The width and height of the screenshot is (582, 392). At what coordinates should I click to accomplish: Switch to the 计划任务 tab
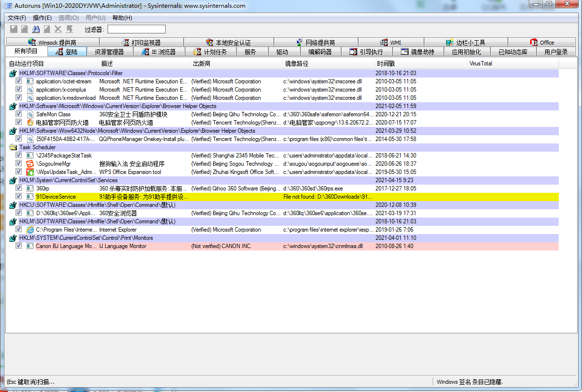[211, 52]
